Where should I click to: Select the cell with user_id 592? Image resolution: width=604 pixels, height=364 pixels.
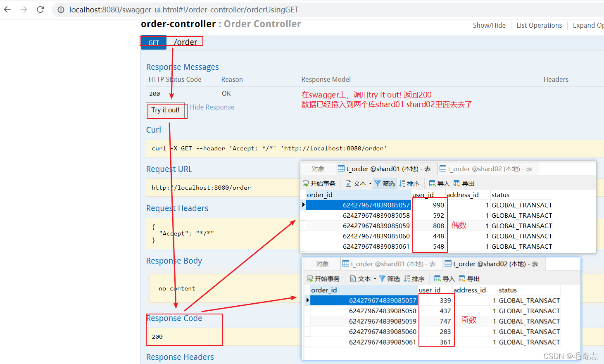pyautogui.click(x=429, y=216)
